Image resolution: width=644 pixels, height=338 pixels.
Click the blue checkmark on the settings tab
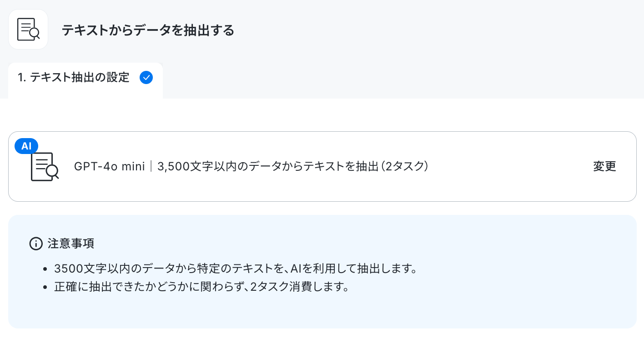click(x=146, y=78)
